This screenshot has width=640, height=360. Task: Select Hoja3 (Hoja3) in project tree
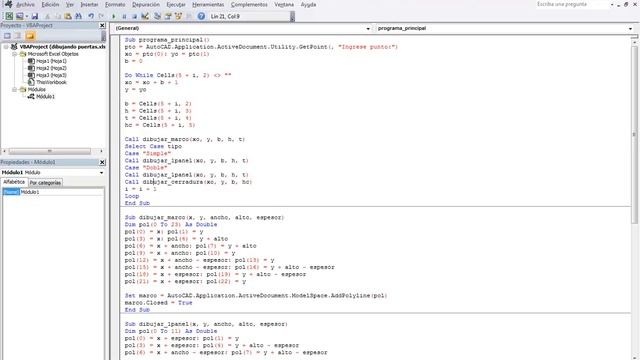[x=51, y=75]
